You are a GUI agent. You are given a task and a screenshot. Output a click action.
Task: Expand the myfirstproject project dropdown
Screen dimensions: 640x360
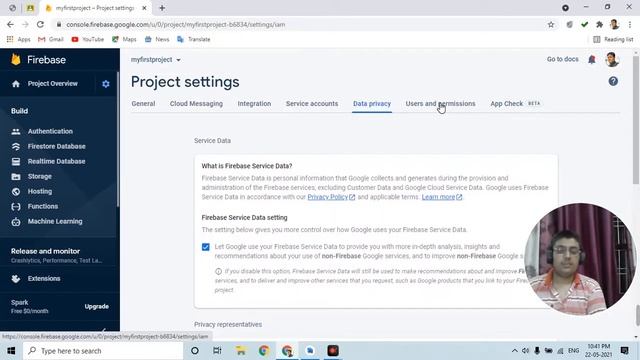pyautogui.click(x=156, y=60)
